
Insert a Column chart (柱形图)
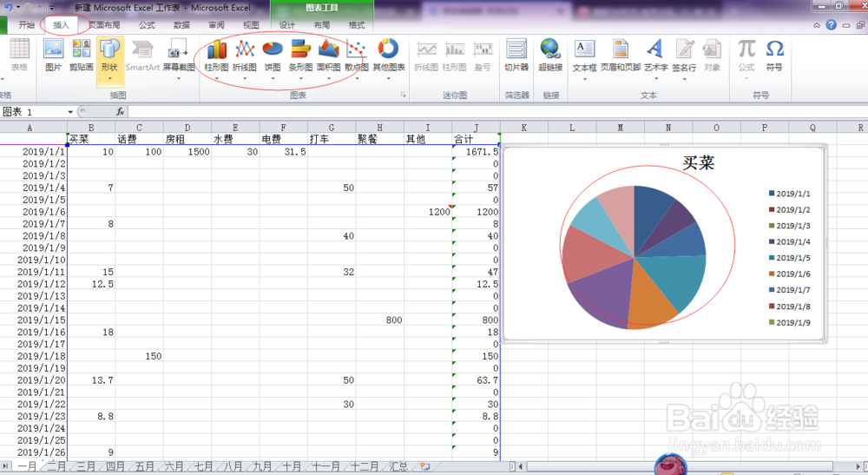pos(216,58)
